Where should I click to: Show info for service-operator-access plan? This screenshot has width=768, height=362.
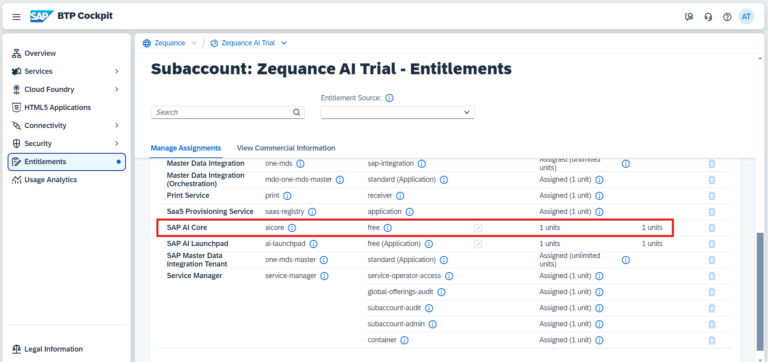[x=449, y=276]
